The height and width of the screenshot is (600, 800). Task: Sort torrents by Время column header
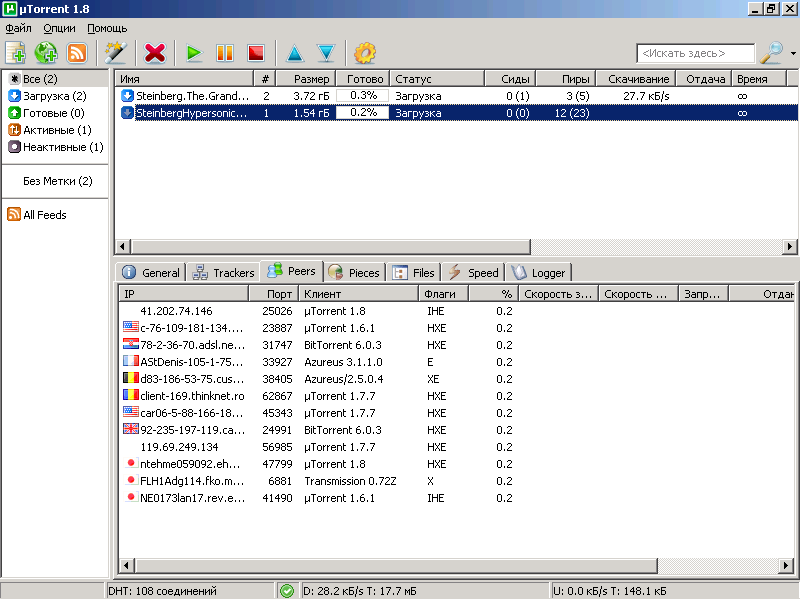pyautogui.click(x=759, y=79)
